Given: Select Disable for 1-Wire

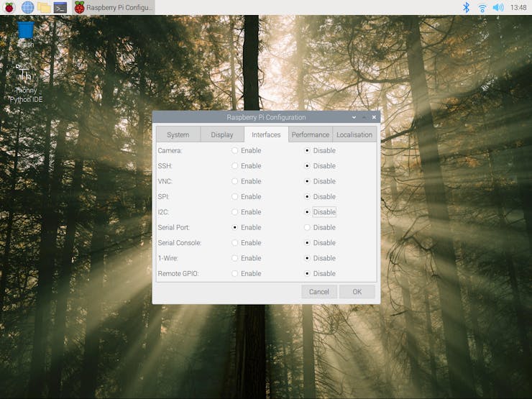Looking at the screenshot, I should point(320,258).
